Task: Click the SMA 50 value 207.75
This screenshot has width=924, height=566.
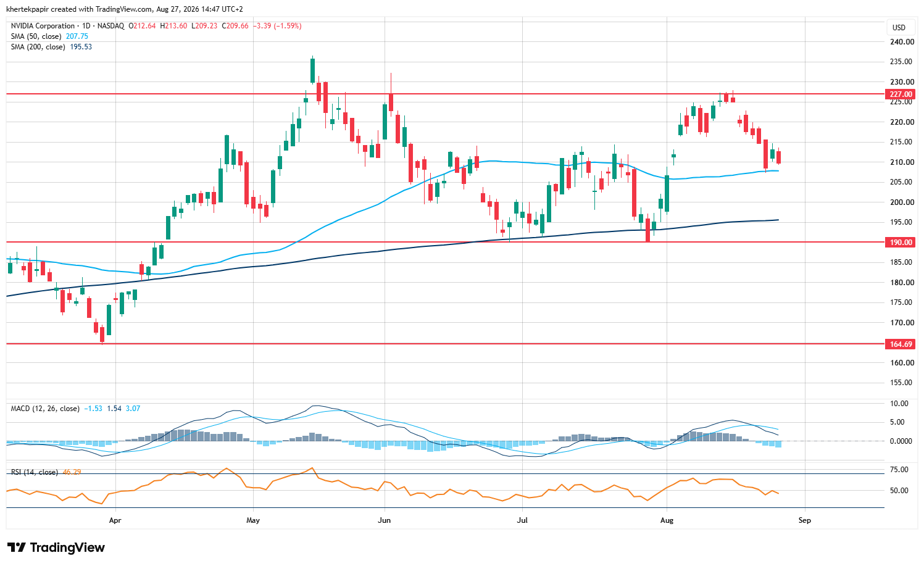Action: click(77, 36)
